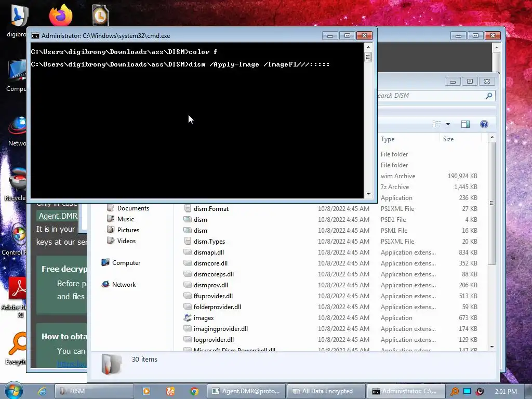Select the dism.Format file
Screen dimensions: 532x399
coord(211,209)
